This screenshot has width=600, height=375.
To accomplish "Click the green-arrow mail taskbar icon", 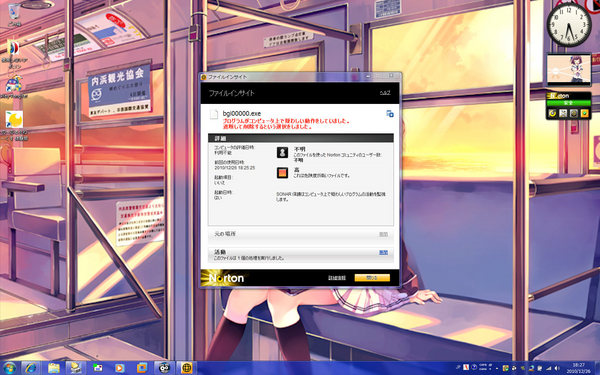I will (x=98, y=368).
